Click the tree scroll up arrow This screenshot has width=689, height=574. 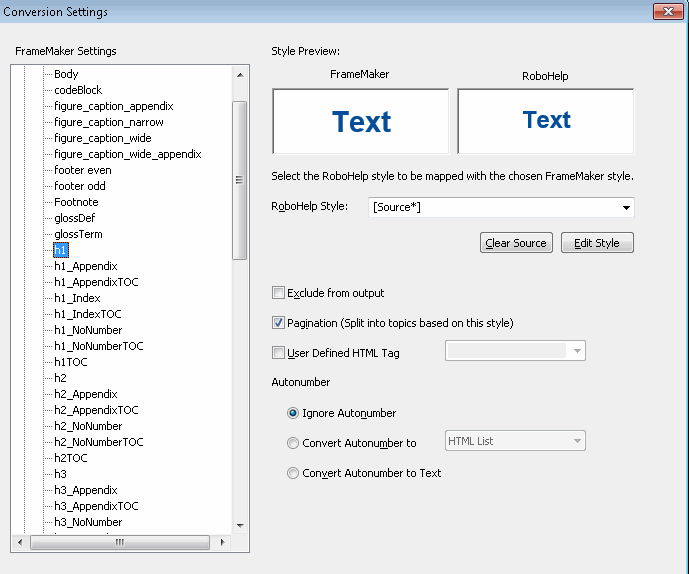240,75
